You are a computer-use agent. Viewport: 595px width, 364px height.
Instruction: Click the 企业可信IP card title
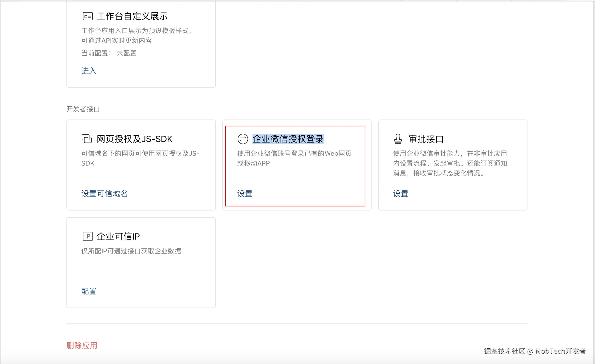pos(118,236)
